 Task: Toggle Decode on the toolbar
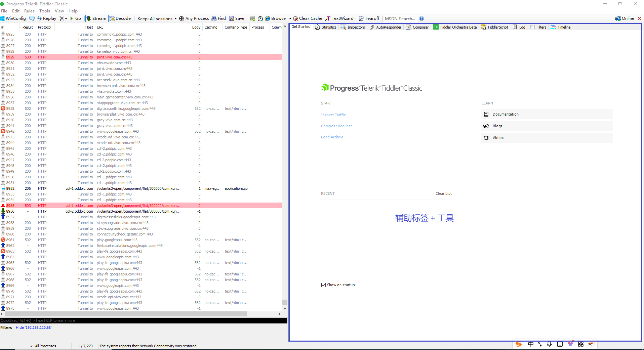pyautogui.click(x=120, y=18)
